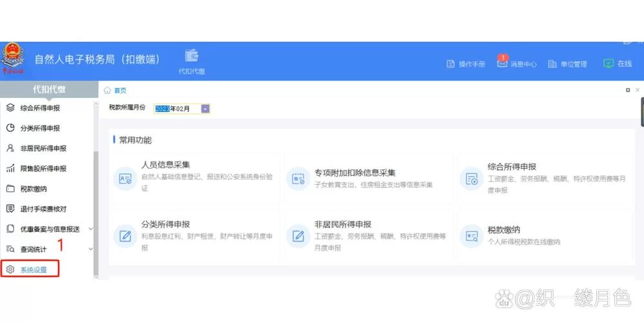Click 分类所得申报 pie icon in sidebar
Viewport: 644px width, 322px height.
[11, 128]
